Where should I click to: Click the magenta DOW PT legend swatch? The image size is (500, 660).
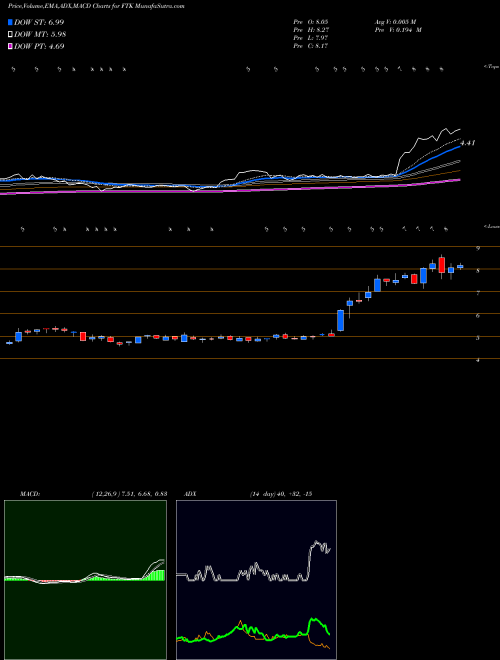click(x=10, y=46)
